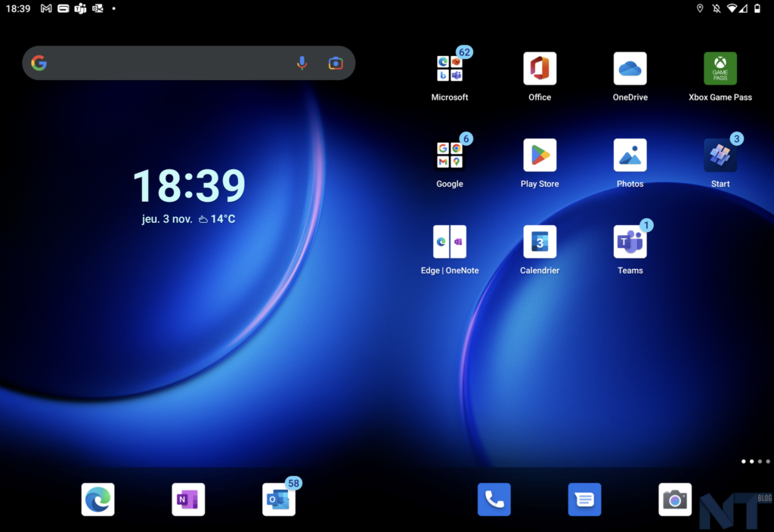Tap the Outlook notification icon in status bar
The image size is (774, 532).
98,8
